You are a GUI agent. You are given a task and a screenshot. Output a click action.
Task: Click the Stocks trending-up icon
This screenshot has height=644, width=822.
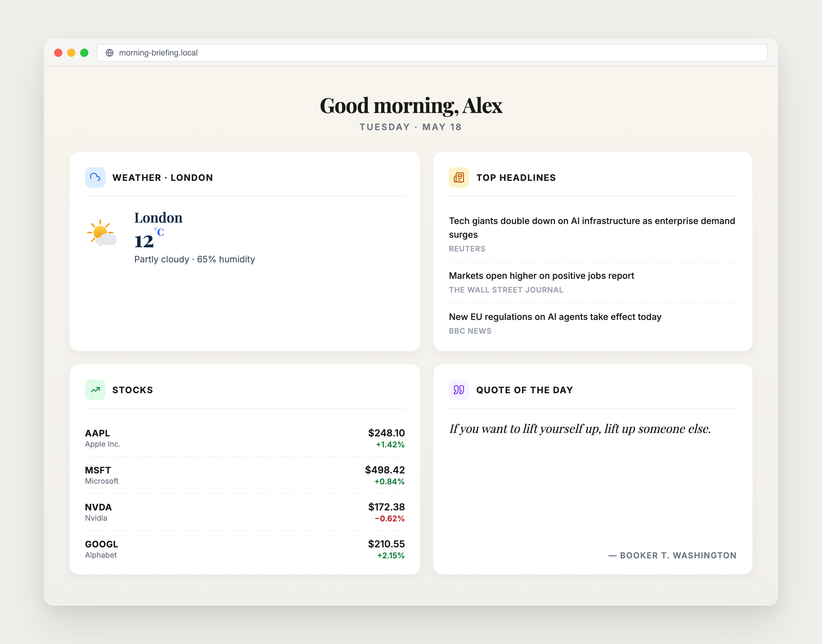point(95,389)
